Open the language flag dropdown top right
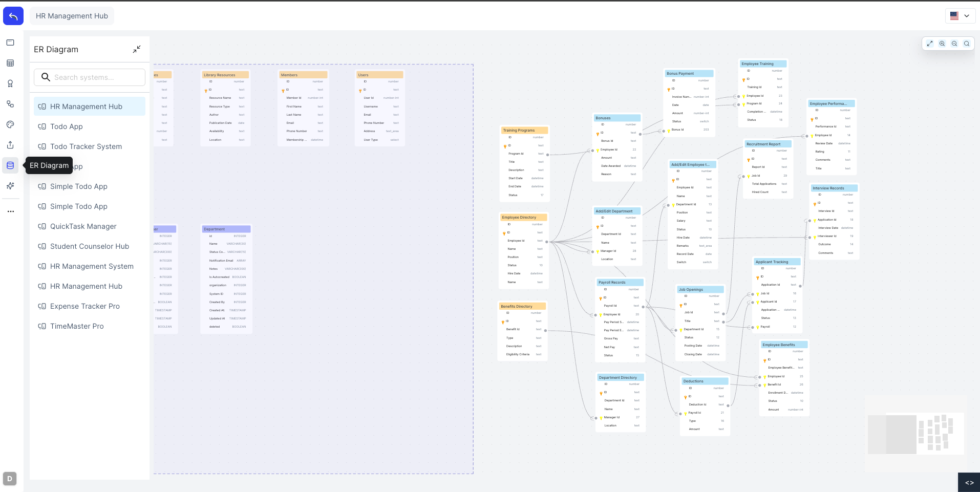 [x=960, y=15]
